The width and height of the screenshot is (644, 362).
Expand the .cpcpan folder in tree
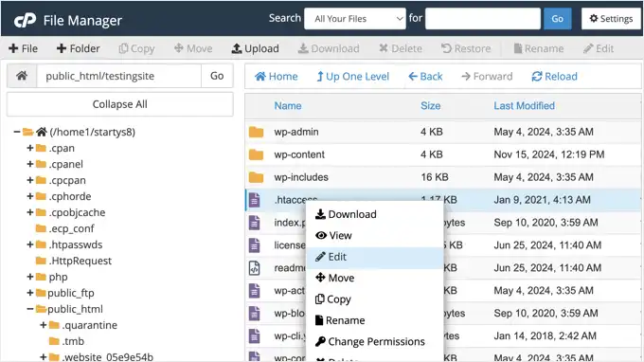click(30, 180)
